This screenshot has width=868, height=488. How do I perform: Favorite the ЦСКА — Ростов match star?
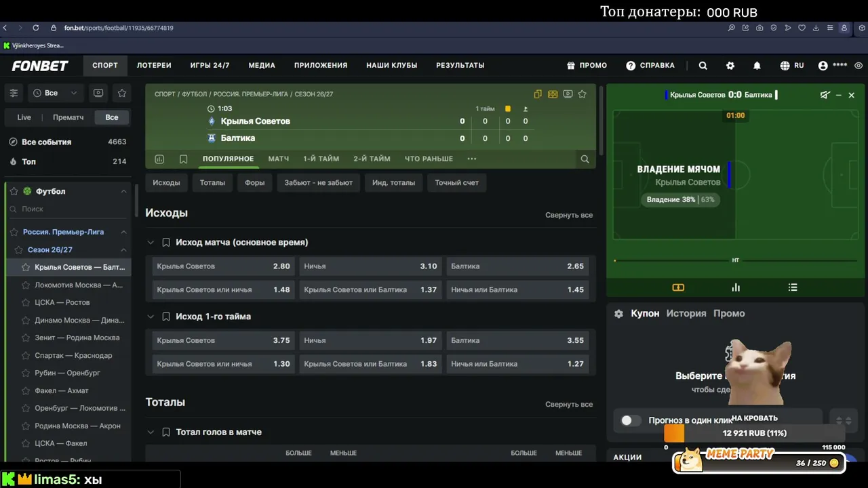click(x=26, y=302)
